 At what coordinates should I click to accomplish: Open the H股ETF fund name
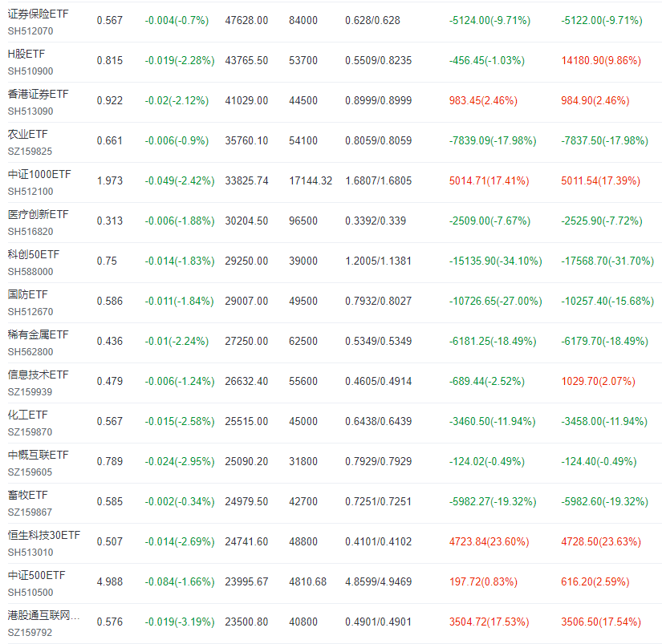click(26, 54)
